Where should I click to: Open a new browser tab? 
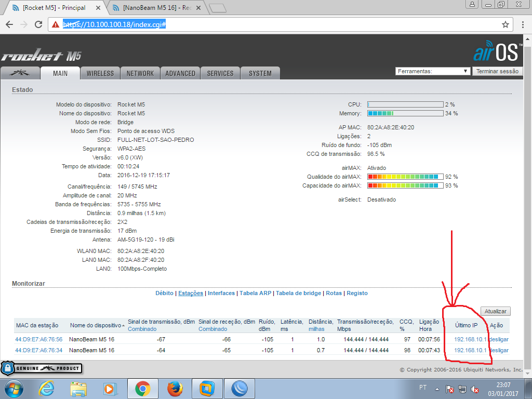(218, 8)
